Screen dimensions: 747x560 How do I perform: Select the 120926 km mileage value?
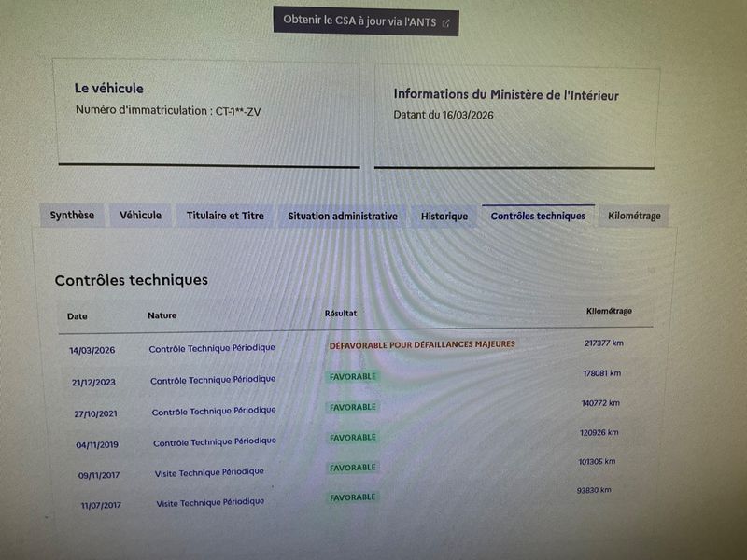coord(599,433)
